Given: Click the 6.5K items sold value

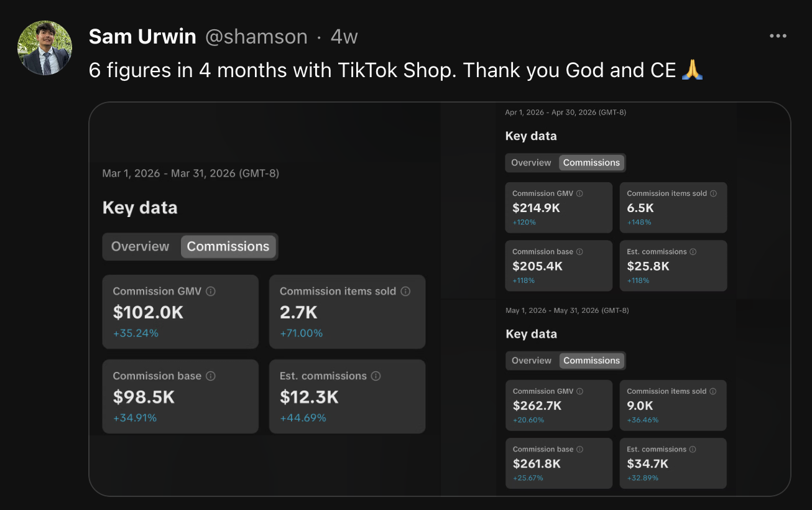Looking at the screenshot, I should [640, 208].
